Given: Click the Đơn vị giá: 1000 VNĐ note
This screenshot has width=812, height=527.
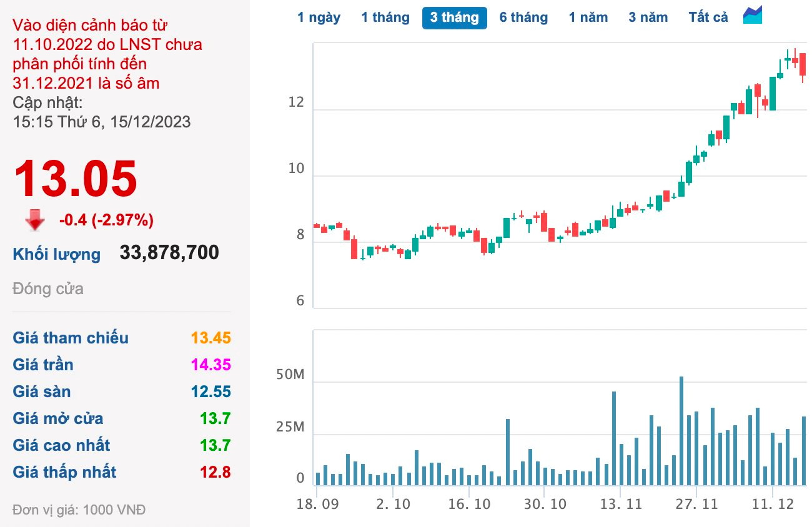Looking at the screenshot, I should (79, 510).
